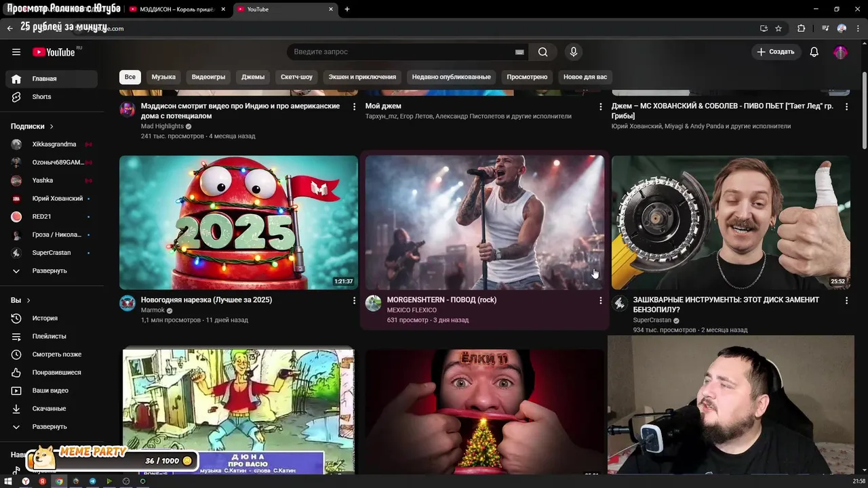Play Новогодняя нарезка 2025 thumbnail

(239, 222)
